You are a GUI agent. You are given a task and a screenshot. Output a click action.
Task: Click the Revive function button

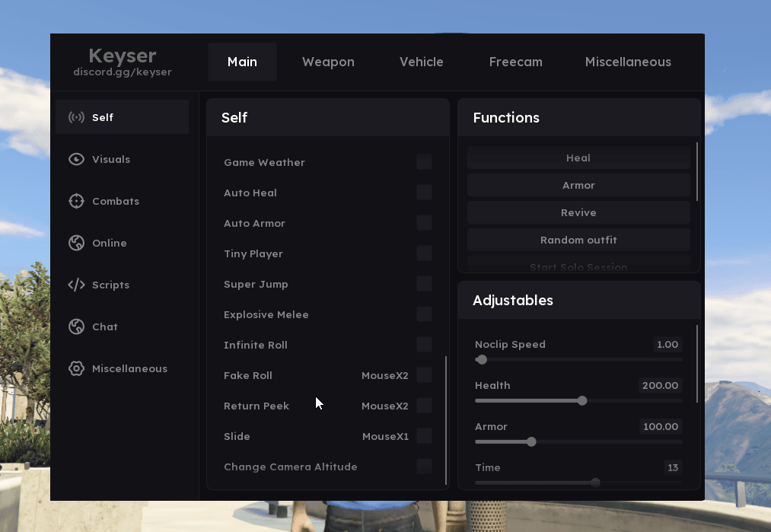(578, 213)
